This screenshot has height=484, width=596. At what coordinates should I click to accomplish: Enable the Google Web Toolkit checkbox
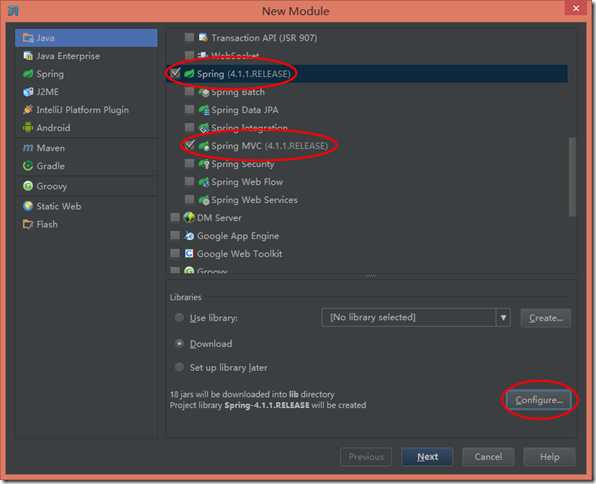point(175,253)
